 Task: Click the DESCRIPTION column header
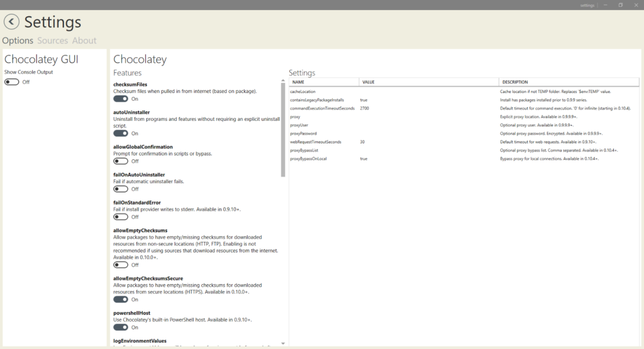(569, 82)
